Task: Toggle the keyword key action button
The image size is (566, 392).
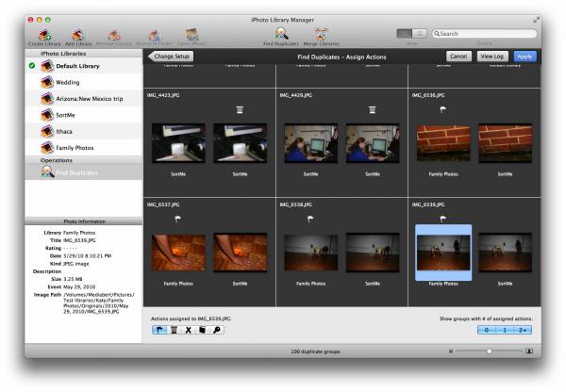Action: tap(217, 330)
